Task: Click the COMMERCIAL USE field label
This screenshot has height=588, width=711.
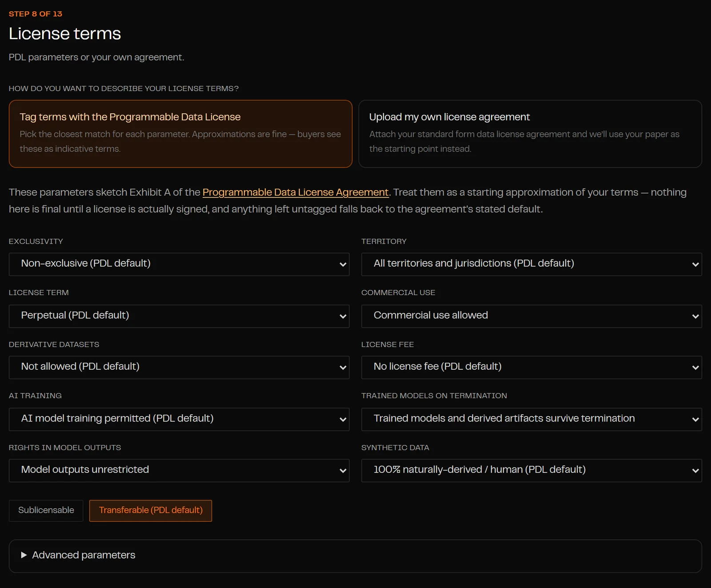Action: pos(398,292)
